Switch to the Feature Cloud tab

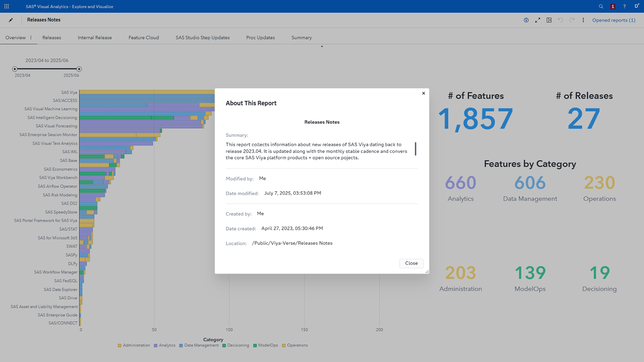point(143,38)
